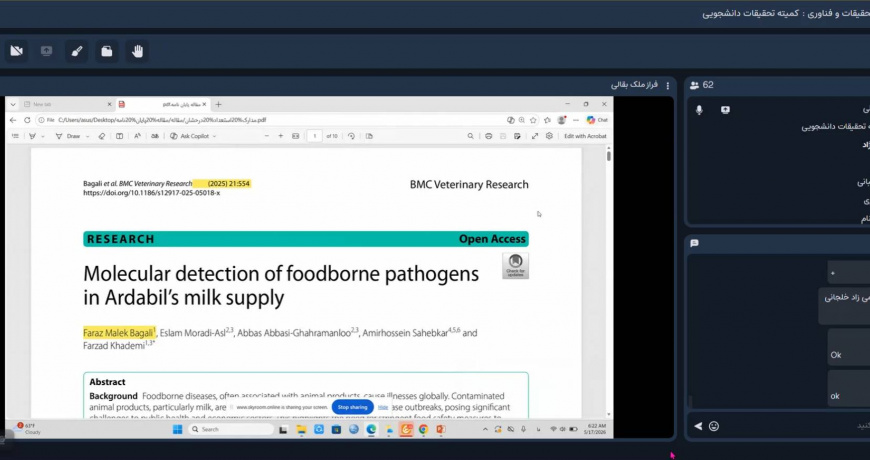Open the Edge profile avatar

[x=562, y=120]
